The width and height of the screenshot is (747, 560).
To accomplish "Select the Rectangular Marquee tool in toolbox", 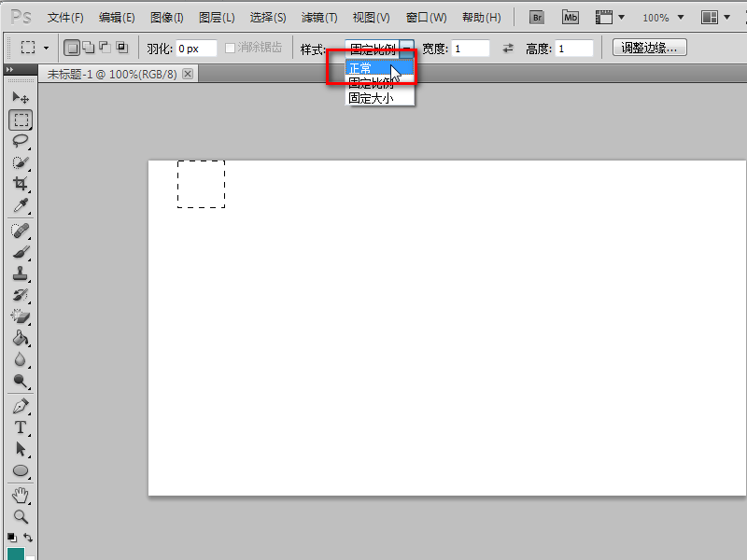I will [20, 119].
